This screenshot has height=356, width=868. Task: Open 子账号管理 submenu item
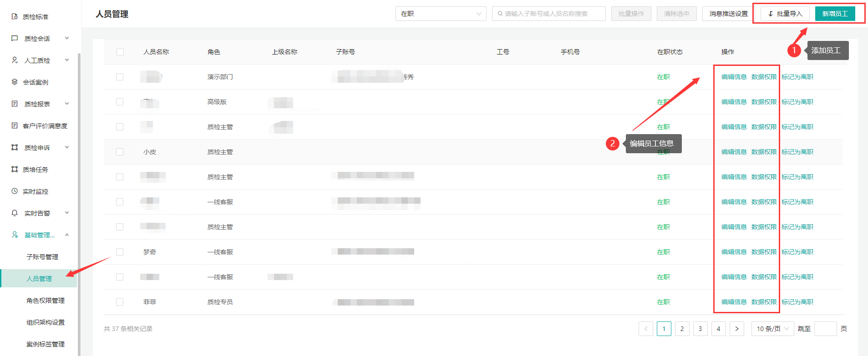coord(42,257)
